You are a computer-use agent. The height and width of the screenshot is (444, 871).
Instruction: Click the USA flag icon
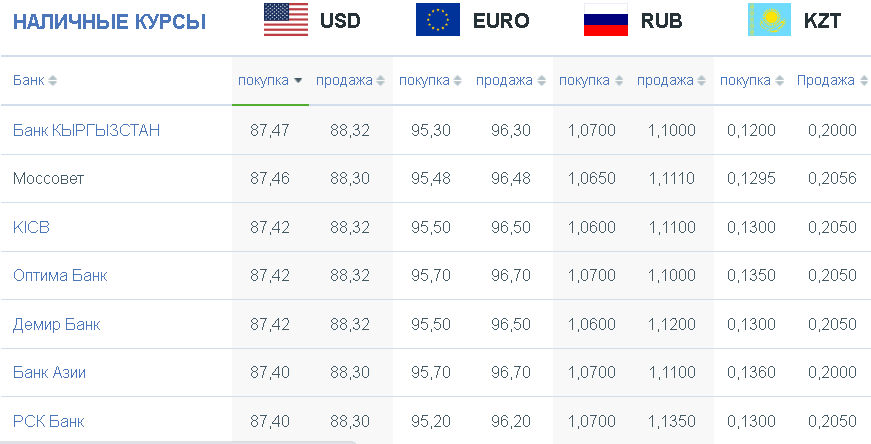click(286, 20)
